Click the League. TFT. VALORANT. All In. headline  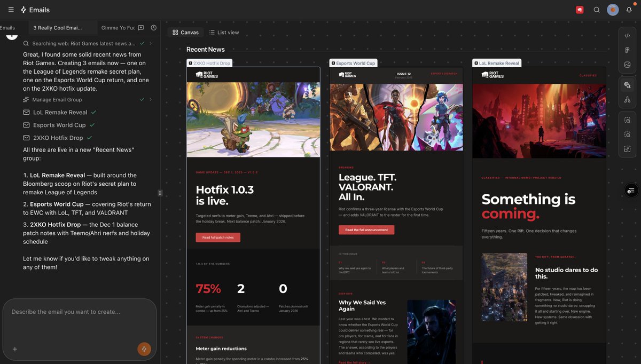368,187
